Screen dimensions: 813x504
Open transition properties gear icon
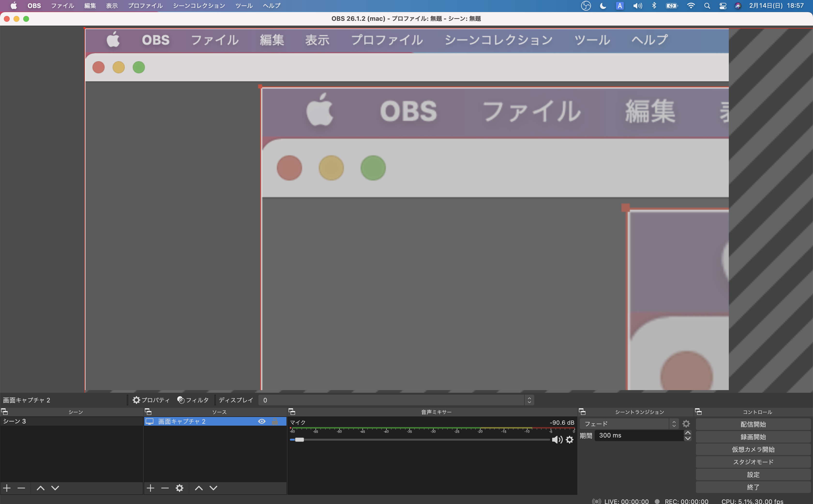click(686, 424)
